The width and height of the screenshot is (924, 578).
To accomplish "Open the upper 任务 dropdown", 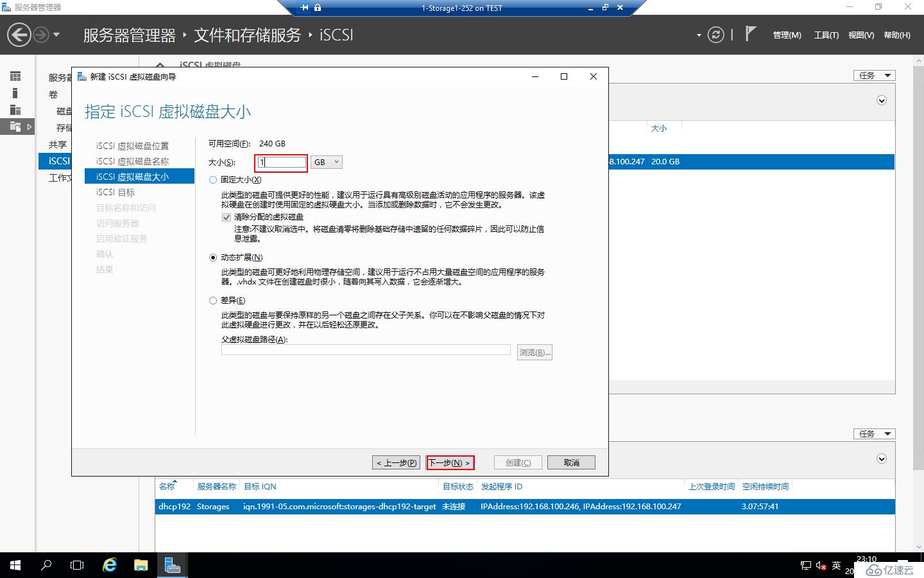I will click(x=874, y=75).
